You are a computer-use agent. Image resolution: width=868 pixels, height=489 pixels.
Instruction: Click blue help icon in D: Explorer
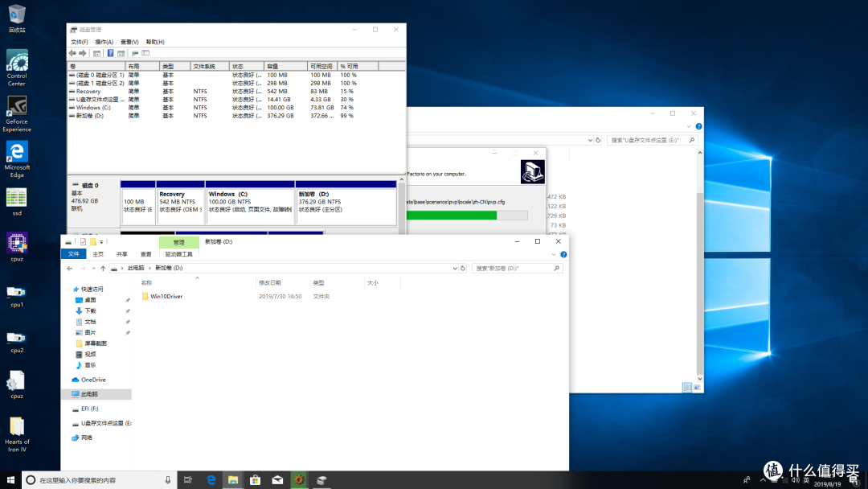(x=563, y=255)
